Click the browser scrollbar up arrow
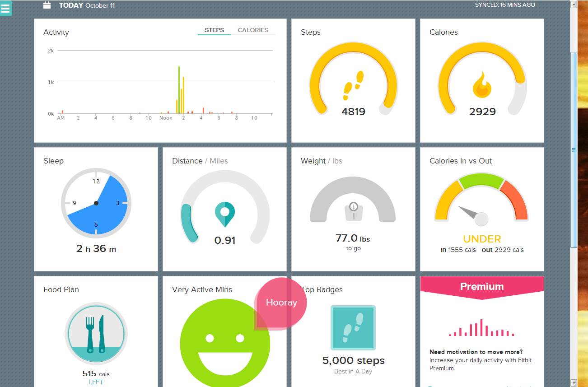The width and height of the screenshot is (588, 387). pyautogui.click(x=574, y=5)
